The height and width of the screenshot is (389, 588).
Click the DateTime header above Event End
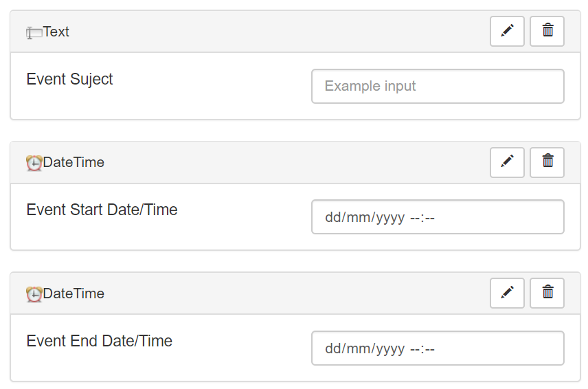click(x=73, y=293)
